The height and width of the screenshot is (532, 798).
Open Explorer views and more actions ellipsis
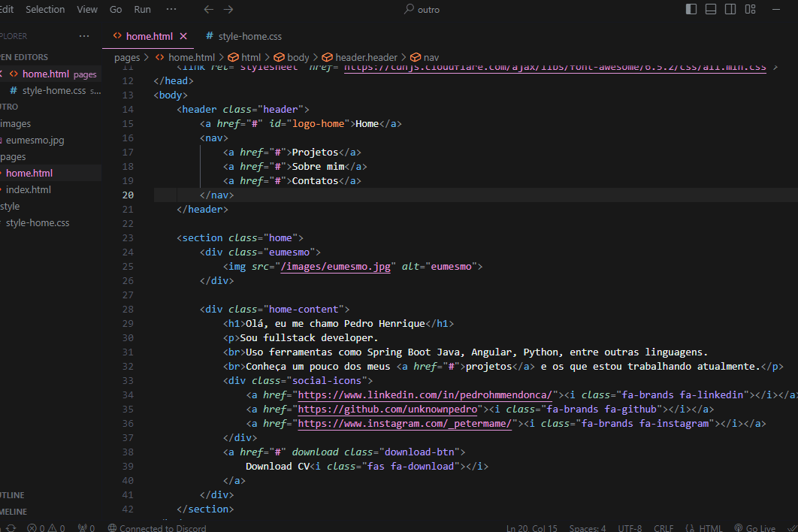(x=84, y=36)
